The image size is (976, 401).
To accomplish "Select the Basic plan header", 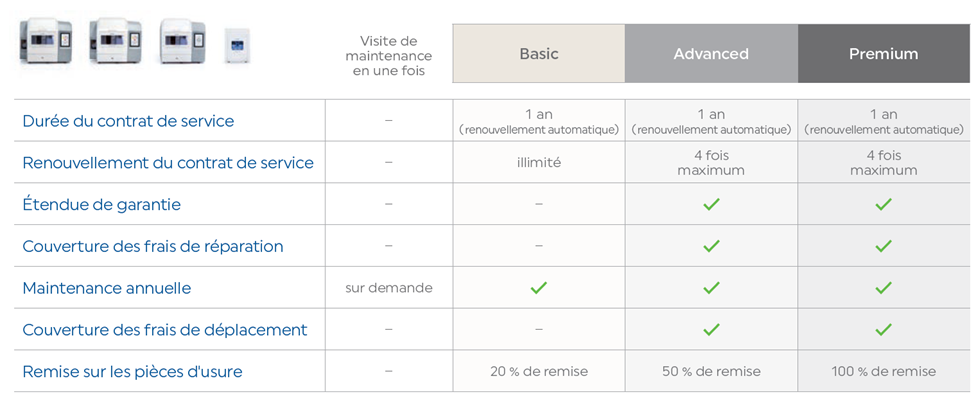I will coord(539,54).
